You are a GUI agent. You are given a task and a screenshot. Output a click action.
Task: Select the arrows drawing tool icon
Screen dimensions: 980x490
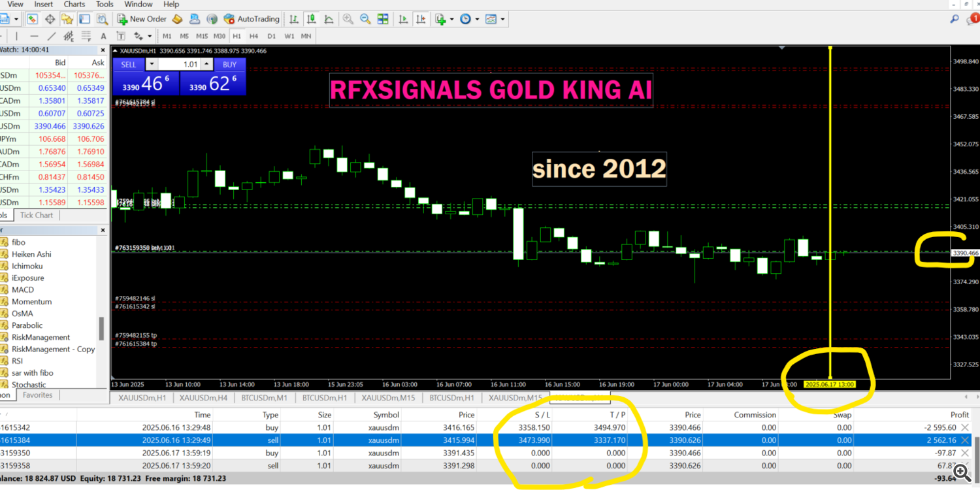(138, 36)
